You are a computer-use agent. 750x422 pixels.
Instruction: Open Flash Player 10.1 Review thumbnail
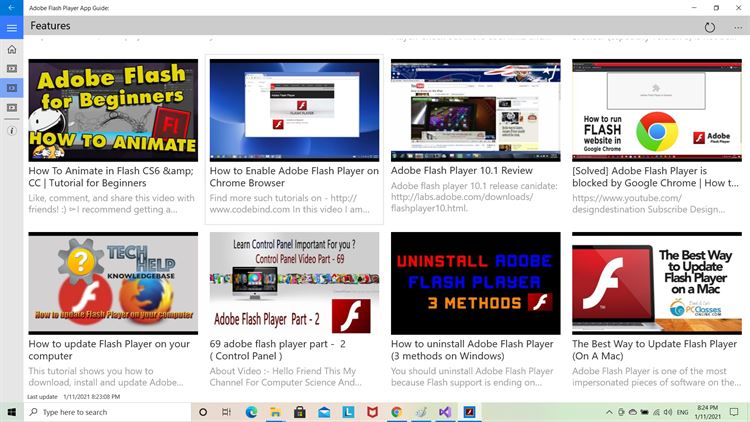[475, 110]
